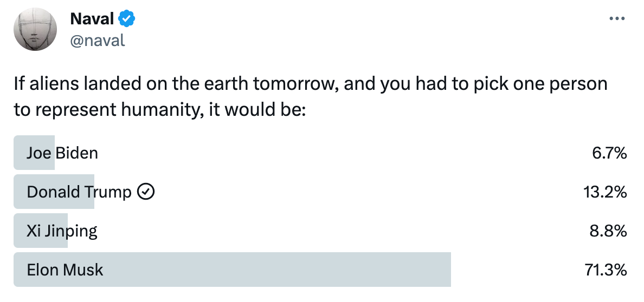Click the words 'it would be:' in tweet

pyautogui.click(x=257, y=110)
